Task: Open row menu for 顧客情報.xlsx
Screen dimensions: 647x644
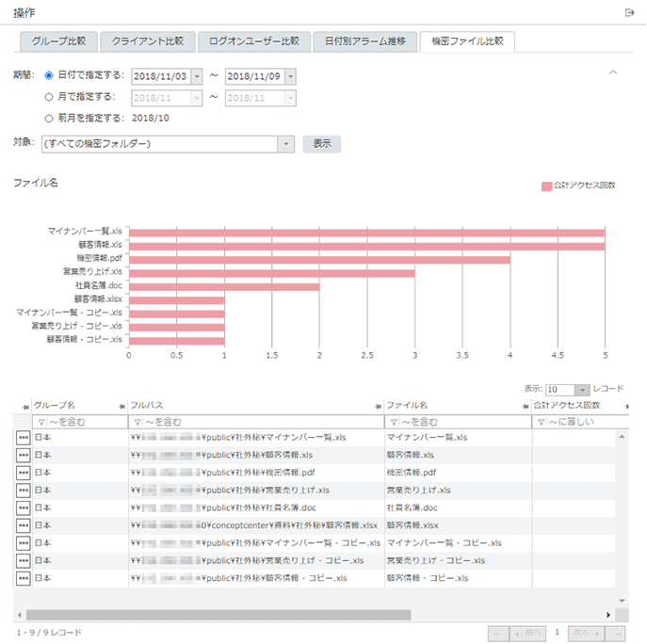Action: coord(23,525)
